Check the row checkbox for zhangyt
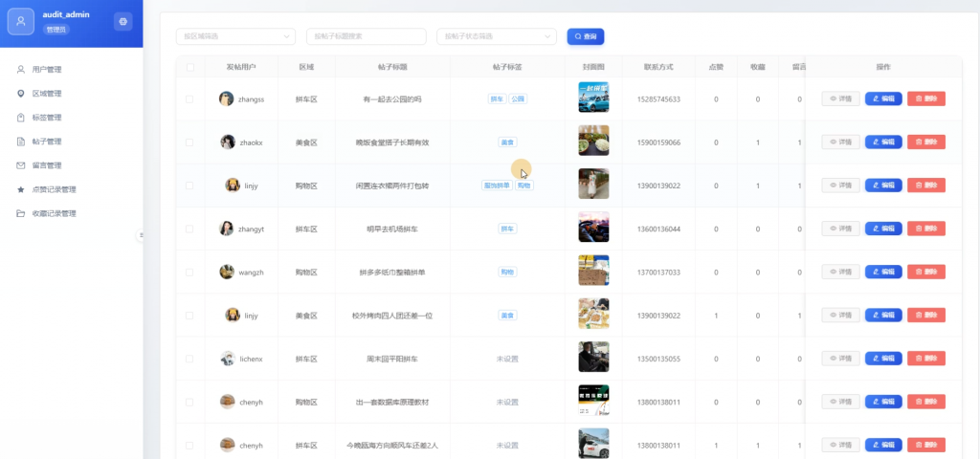This screenshot has height=459, width=980. pyautogui.click(x=190, y=229)
